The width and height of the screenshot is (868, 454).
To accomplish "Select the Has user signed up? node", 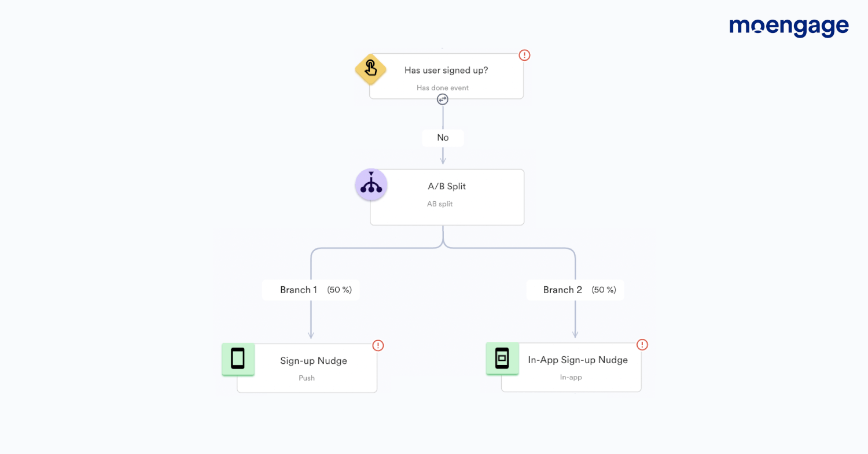I will pos(446,76).
